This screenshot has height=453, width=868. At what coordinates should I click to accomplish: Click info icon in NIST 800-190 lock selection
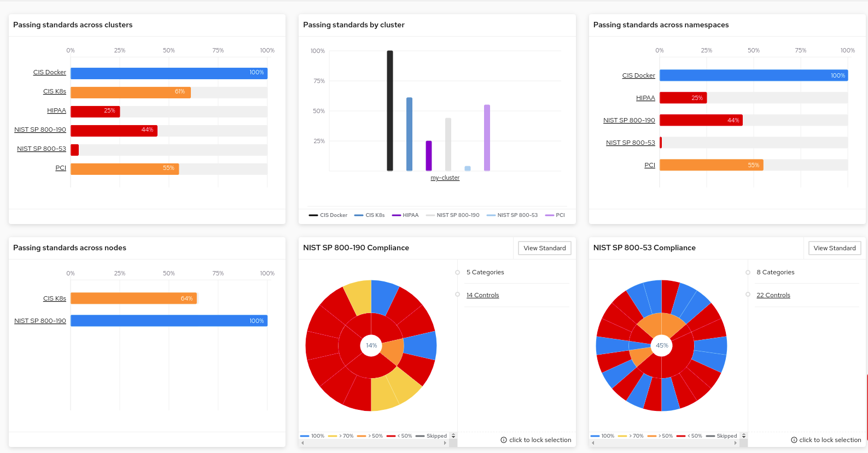tap(504, 440)
